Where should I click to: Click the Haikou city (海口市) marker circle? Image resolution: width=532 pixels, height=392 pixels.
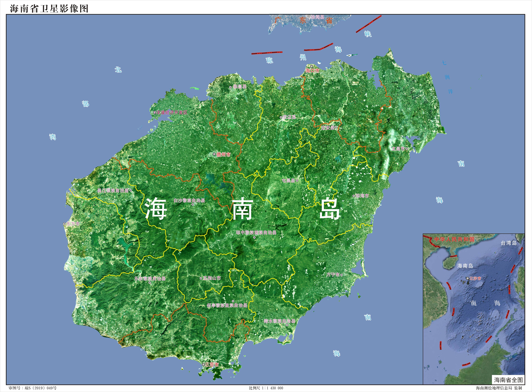pos(312,67)
